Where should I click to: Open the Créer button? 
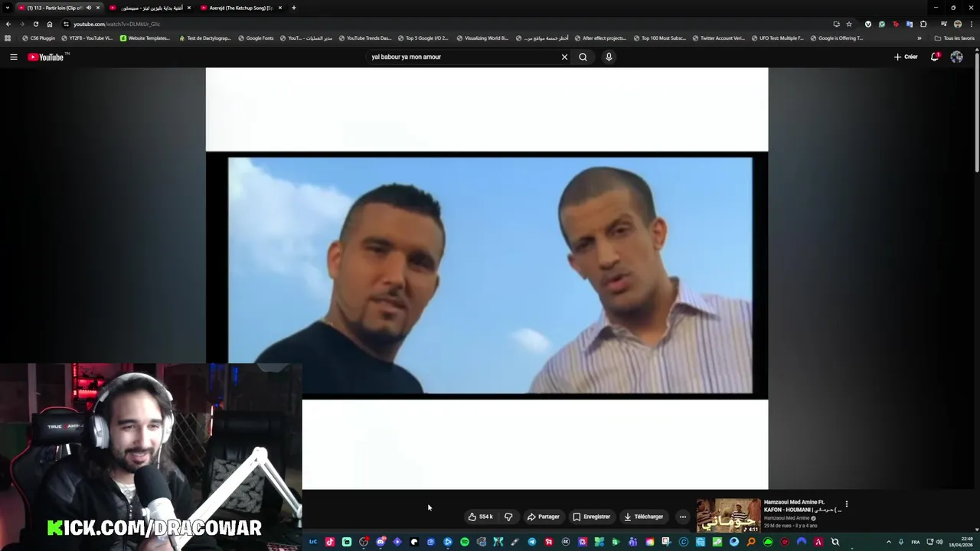pyautogui.click(x=906, y=57)
